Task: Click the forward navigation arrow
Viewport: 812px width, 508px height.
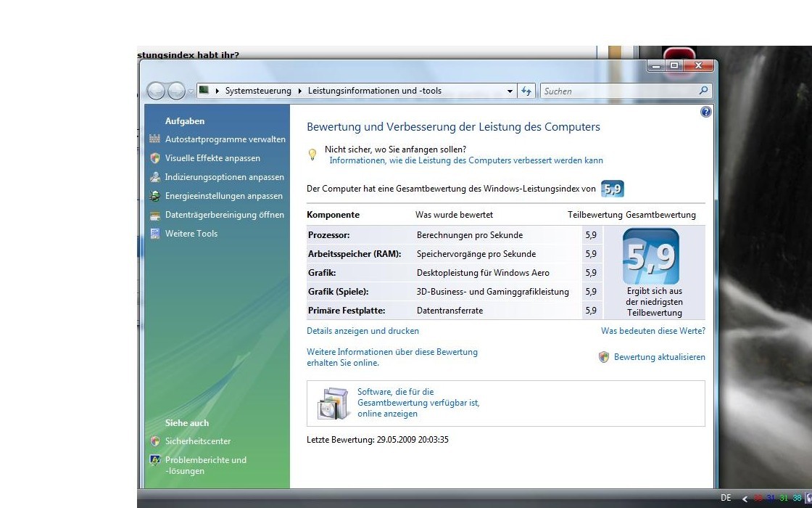Action: coord(176,91)
